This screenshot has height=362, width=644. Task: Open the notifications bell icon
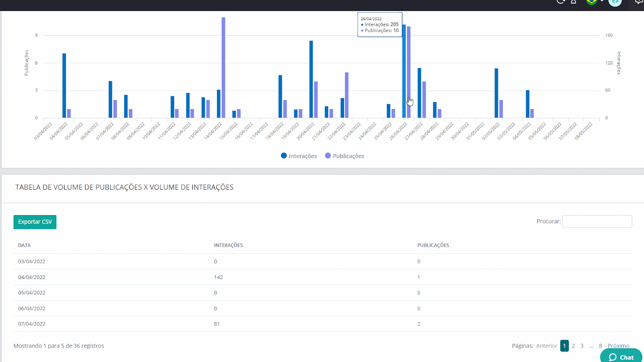574,2
